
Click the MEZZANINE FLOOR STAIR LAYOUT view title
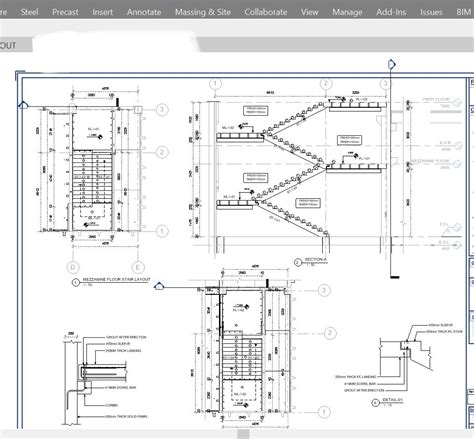point(116,279)
